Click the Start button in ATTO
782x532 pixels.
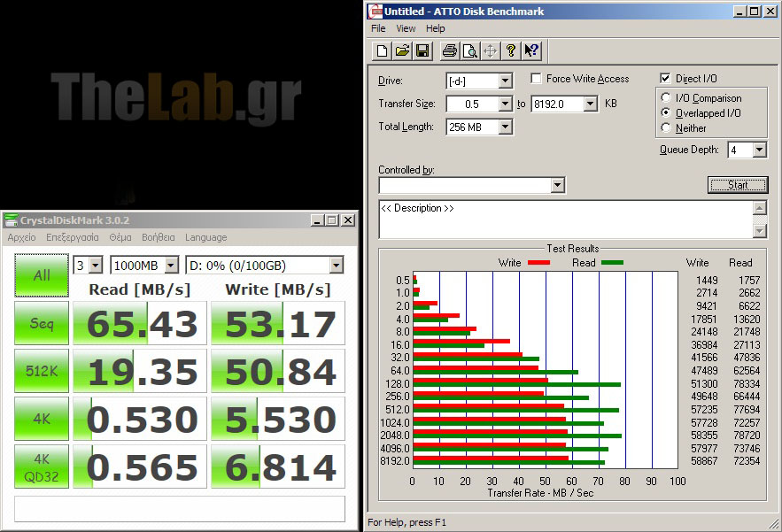[738, 184]
